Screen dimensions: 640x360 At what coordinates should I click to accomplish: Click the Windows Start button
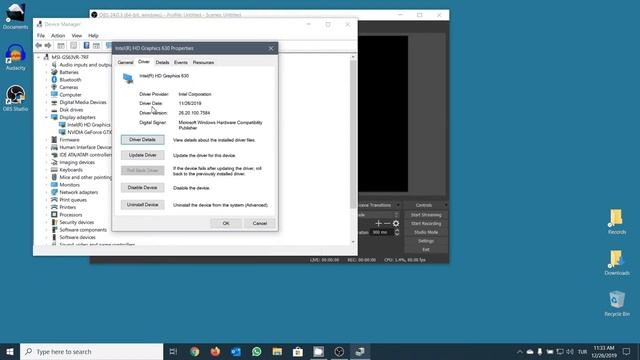click(x=10, y=351)
